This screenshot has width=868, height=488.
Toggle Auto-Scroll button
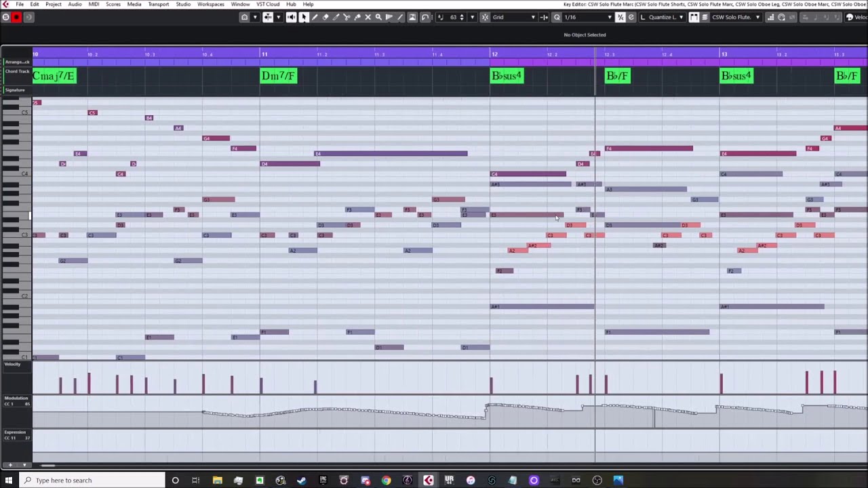tap(269, 17)
